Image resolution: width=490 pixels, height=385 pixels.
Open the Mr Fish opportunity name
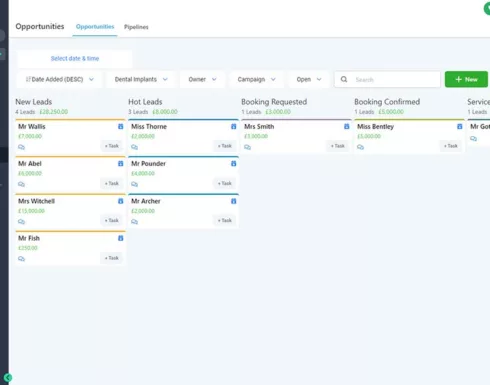coord(29,238)
